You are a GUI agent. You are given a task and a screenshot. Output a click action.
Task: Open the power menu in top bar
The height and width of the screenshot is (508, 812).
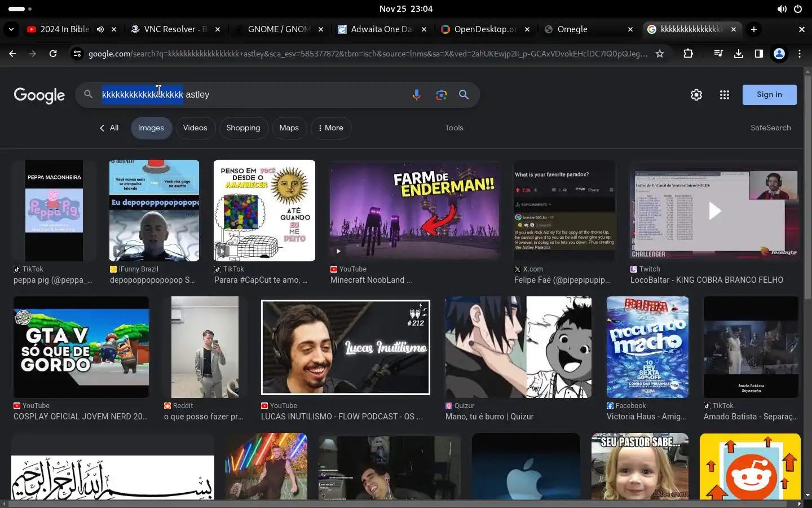tap(798, 9)
